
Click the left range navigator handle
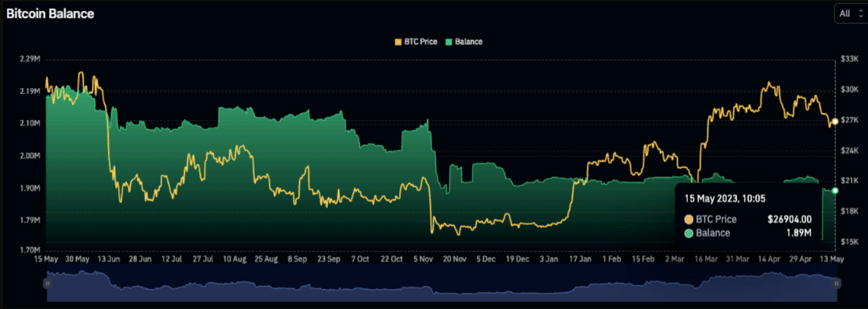coord(47,283)
